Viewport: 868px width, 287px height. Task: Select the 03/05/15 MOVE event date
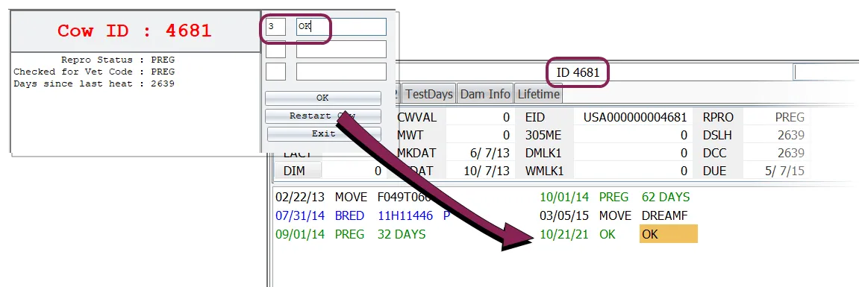[565, 215]
